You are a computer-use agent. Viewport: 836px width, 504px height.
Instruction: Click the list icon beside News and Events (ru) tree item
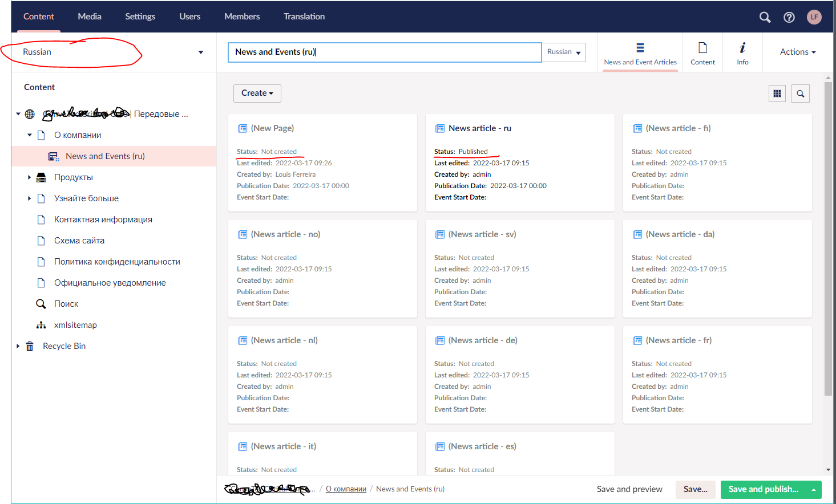(x=53, y=156)
